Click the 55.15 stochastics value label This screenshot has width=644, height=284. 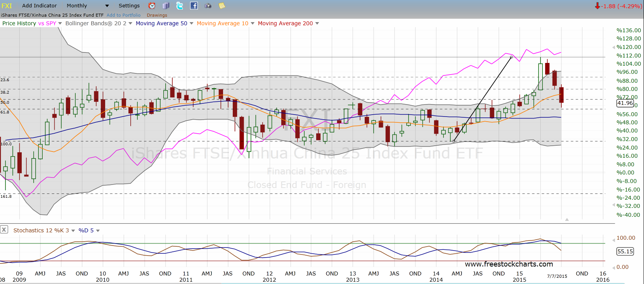(625, 251)
